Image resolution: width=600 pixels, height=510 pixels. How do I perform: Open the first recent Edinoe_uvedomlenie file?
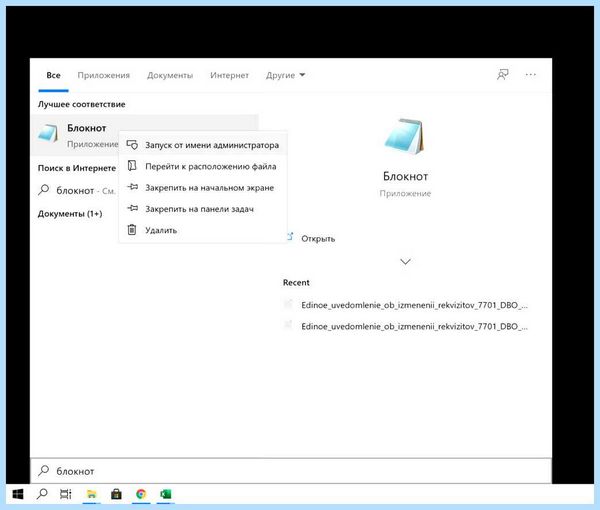414,305
